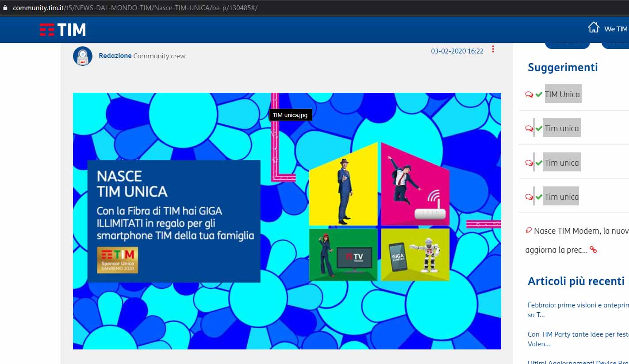Open the second 'Tim unica' suggestion
This screenshot has width=629, height=364.
pyautogui.click(x=561, y=129)
